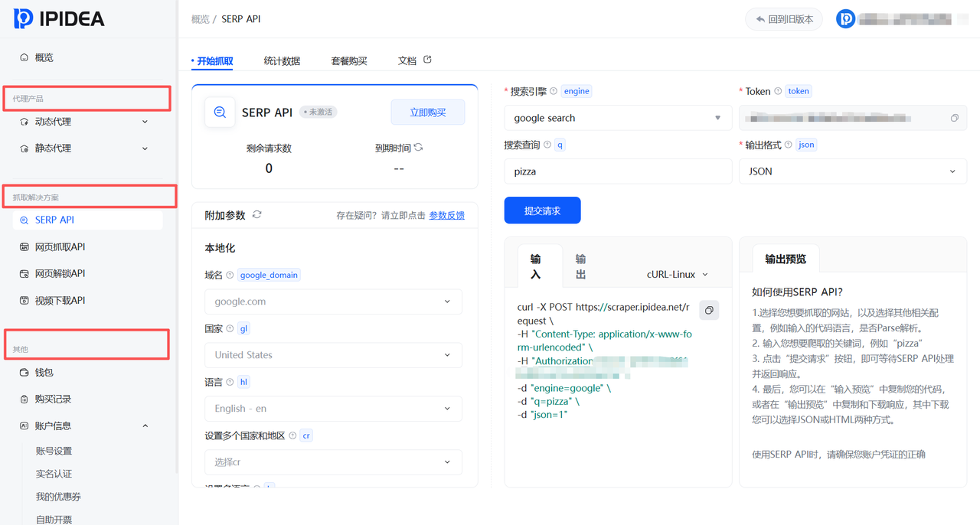Image resolution: width=980 pixels, height=525 pixels.
Task: Click the reset icon beside 附加参数
Action: tap(256, 215)
